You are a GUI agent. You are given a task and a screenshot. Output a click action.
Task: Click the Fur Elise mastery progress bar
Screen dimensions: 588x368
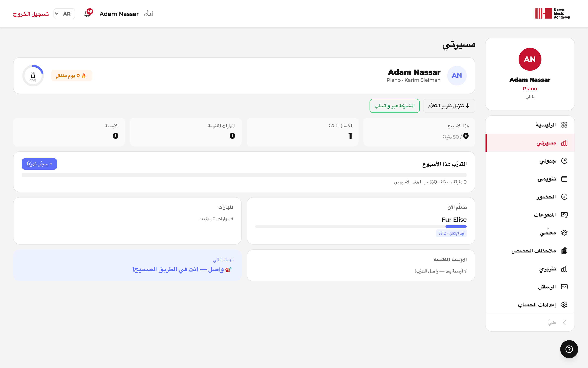361,227
